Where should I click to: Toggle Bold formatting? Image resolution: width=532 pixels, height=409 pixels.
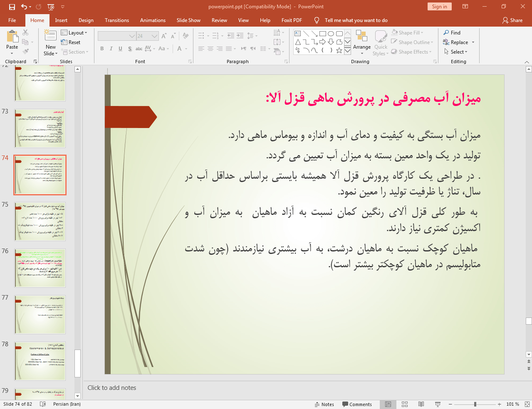pos(102,49)
